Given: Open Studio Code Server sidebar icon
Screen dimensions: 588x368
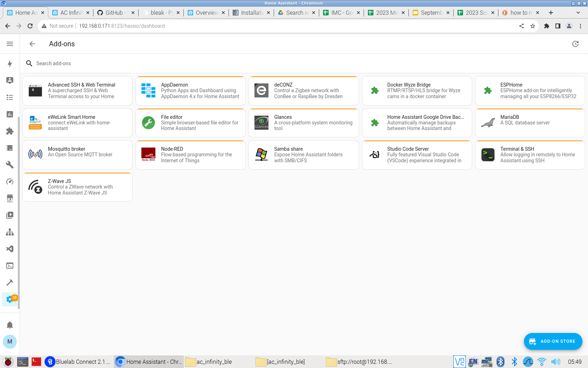Looking at the screenshot, I should pyautogui.click(x=10, y=249).
